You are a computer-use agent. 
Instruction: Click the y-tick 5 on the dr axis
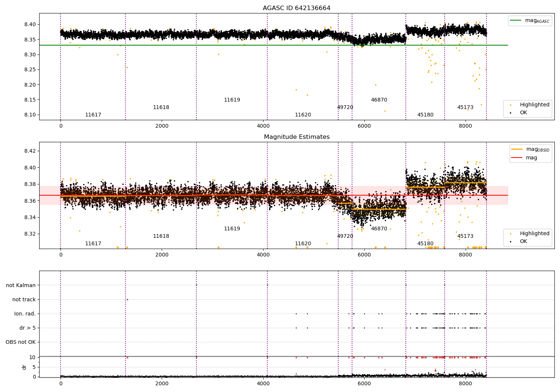pos(34,367)
